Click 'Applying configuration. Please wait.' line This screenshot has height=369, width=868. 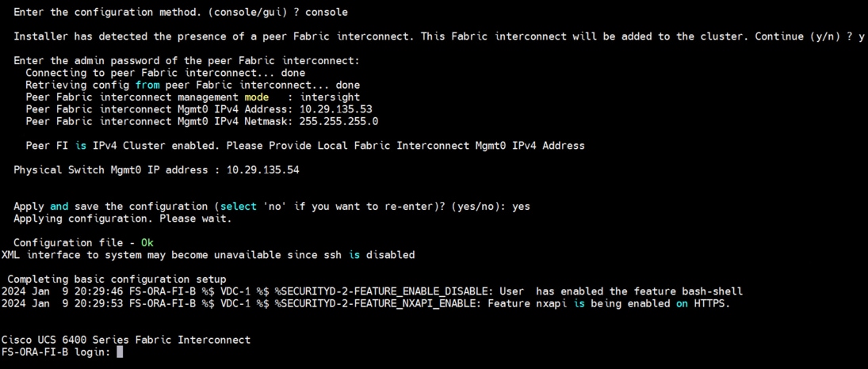coord(123,218)
